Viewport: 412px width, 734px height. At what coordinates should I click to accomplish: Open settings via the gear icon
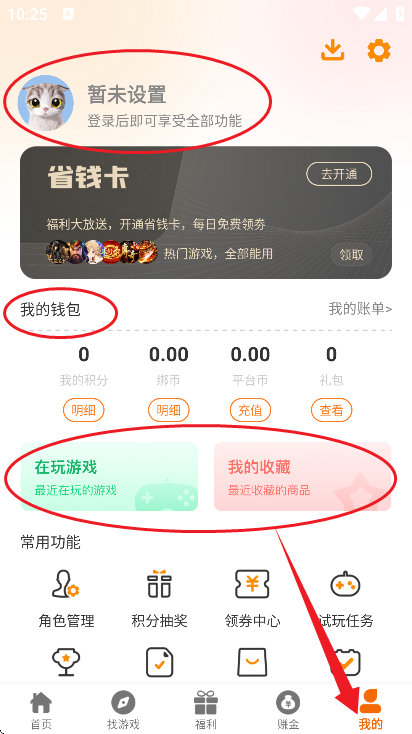(x=379, y=50)
